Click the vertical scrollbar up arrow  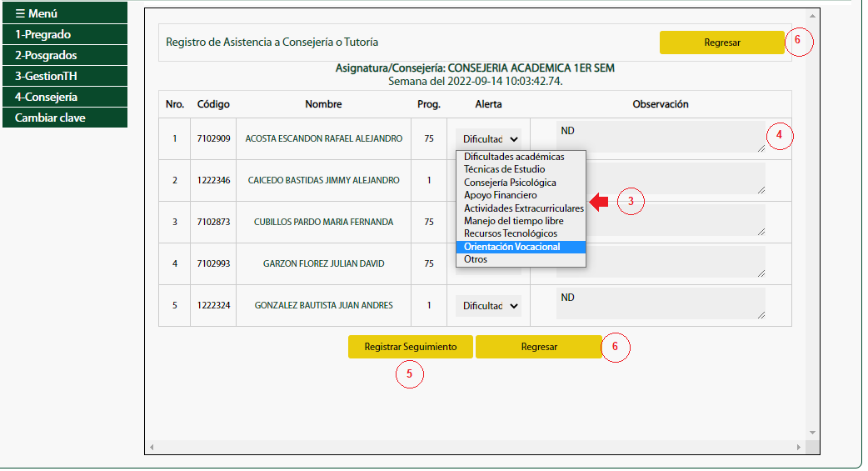coord(812,16)
